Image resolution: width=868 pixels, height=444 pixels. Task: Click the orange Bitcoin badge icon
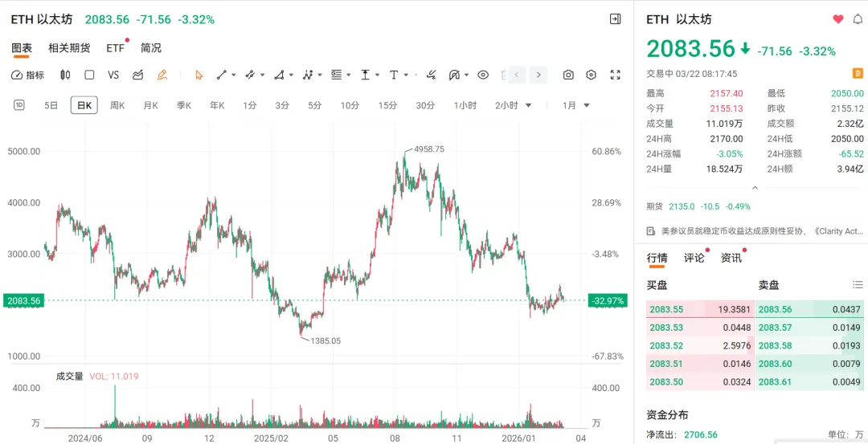[858, 74]
